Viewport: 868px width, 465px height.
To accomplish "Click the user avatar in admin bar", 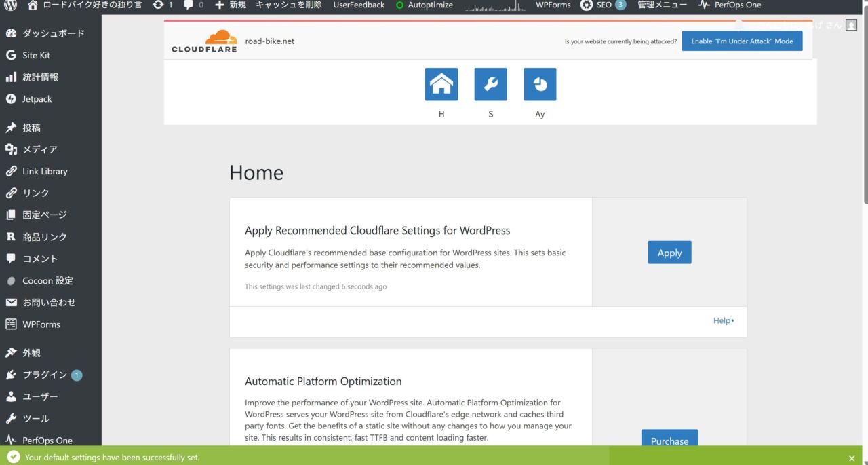I will 850,24.
